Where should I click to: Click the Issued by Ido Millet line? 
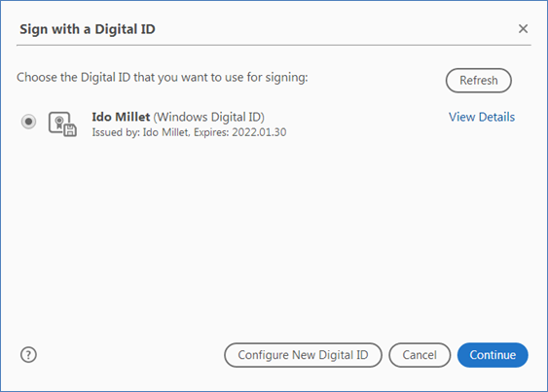[140, 132]
